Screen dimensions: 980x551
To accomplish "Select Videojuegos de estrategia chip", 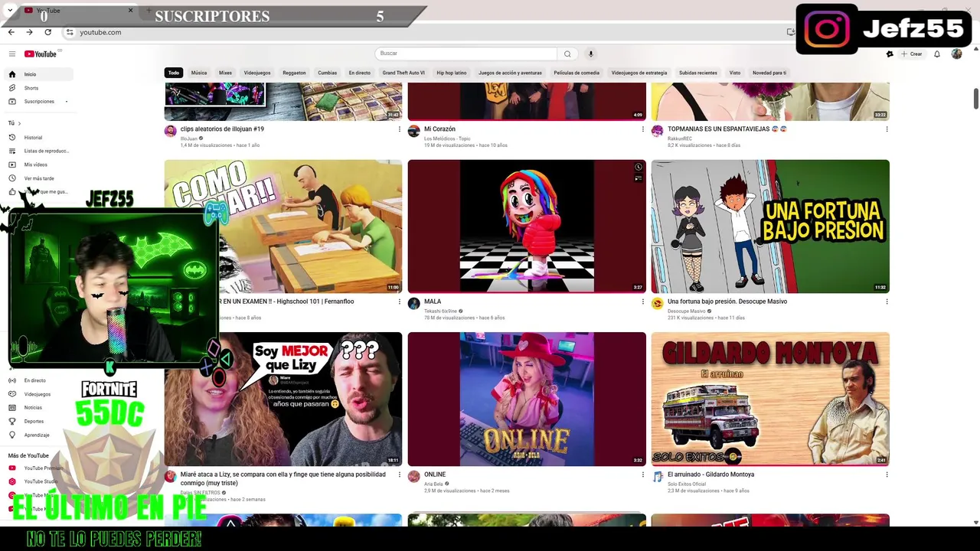I will coord(639,73).
